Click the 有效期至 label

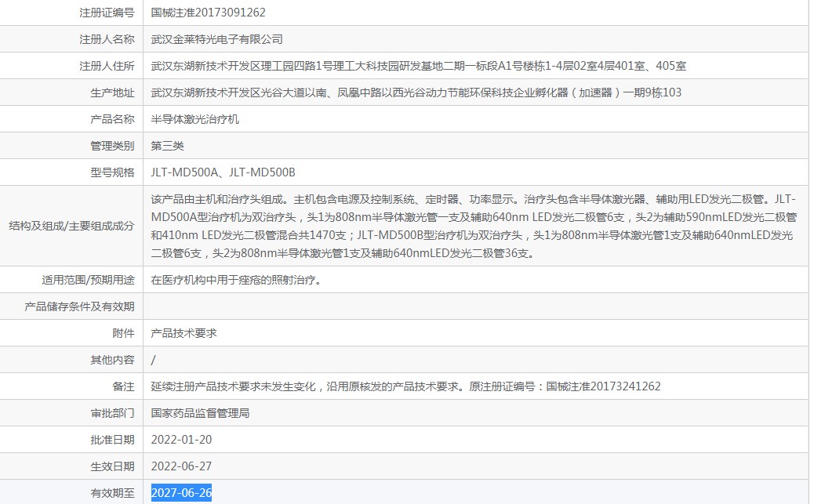click(112, 493)
